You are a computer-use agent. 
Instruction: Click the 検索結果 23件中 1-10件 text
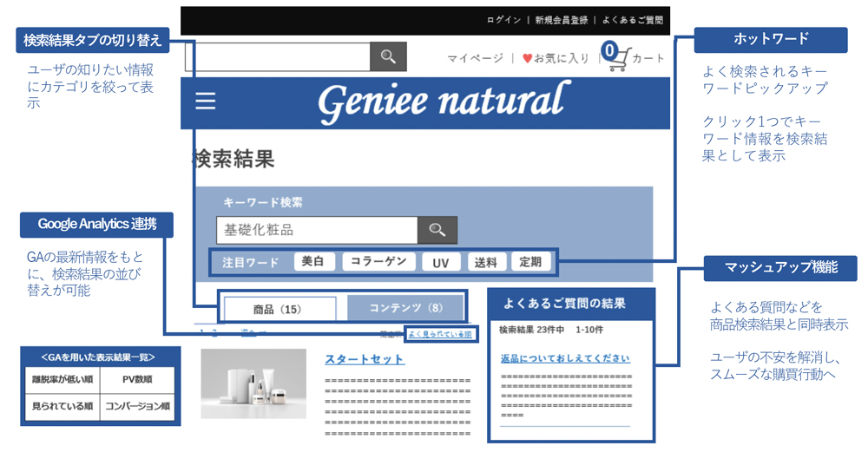(x=551, y=330)
